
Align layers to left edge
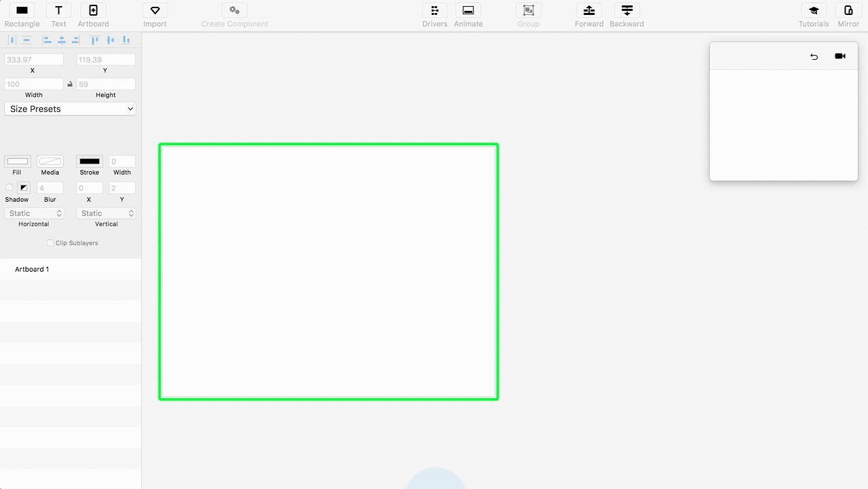[47, 41]
